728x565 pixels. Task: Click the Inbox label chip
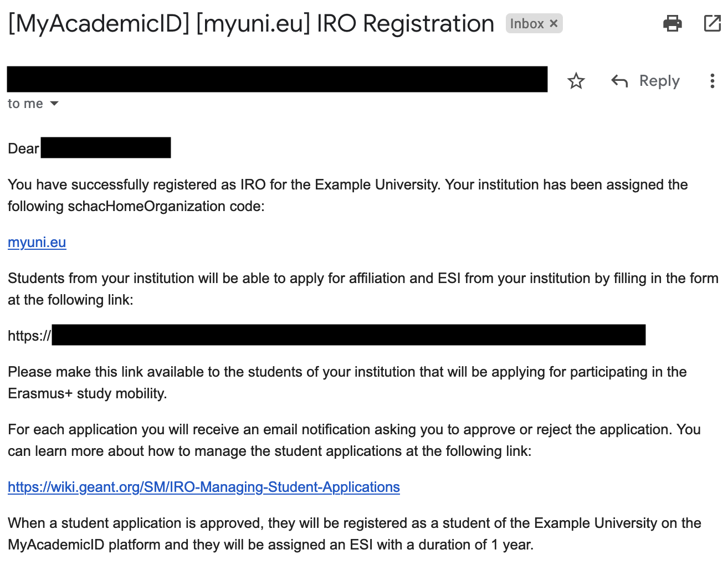[x=527, y=23]
